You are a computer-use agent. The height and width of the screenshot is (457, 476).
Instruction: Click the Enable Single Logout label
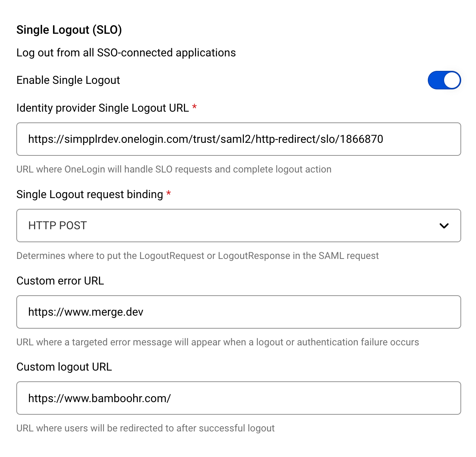[x=68, y=80]
